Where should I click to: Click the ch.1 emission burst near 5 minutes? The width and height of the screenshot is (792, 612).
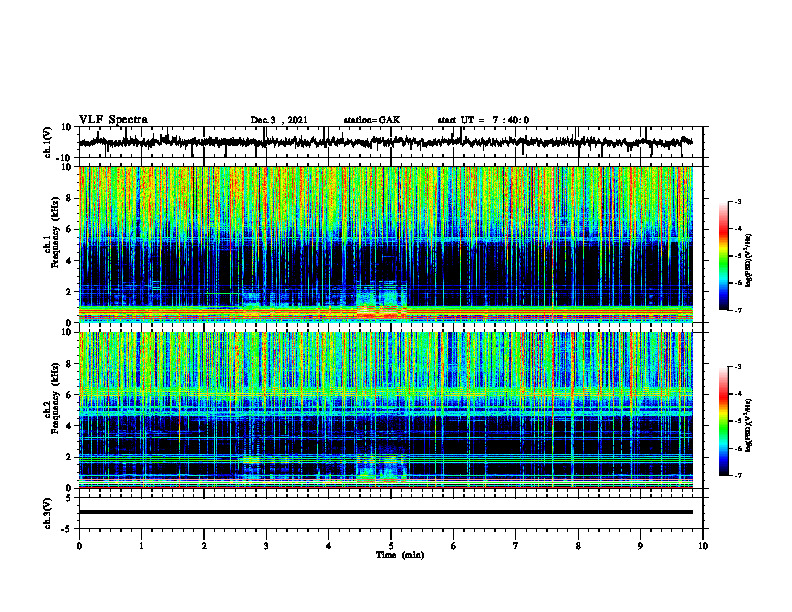(381, 300)
